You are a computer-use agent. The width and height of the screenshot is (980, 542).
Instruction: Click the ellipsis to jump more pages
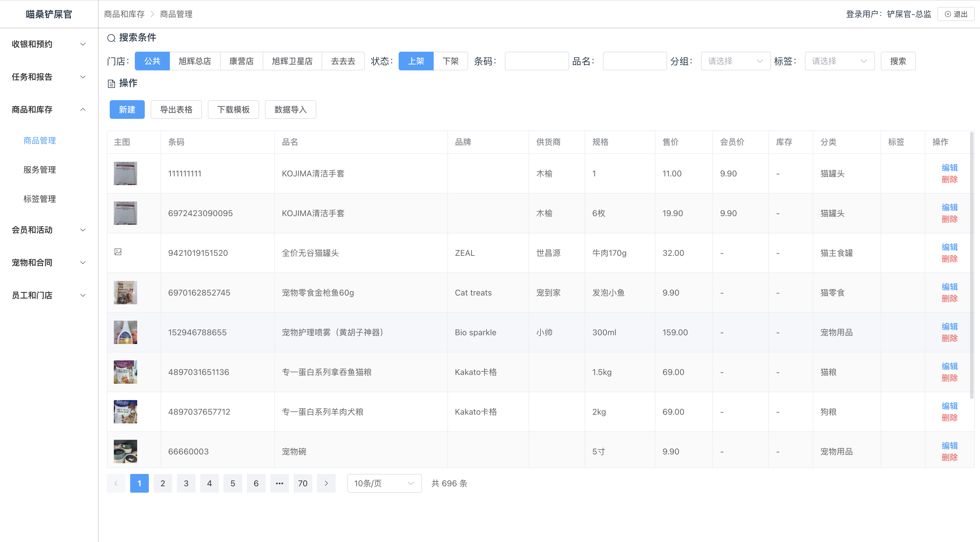tap(279, 483)
